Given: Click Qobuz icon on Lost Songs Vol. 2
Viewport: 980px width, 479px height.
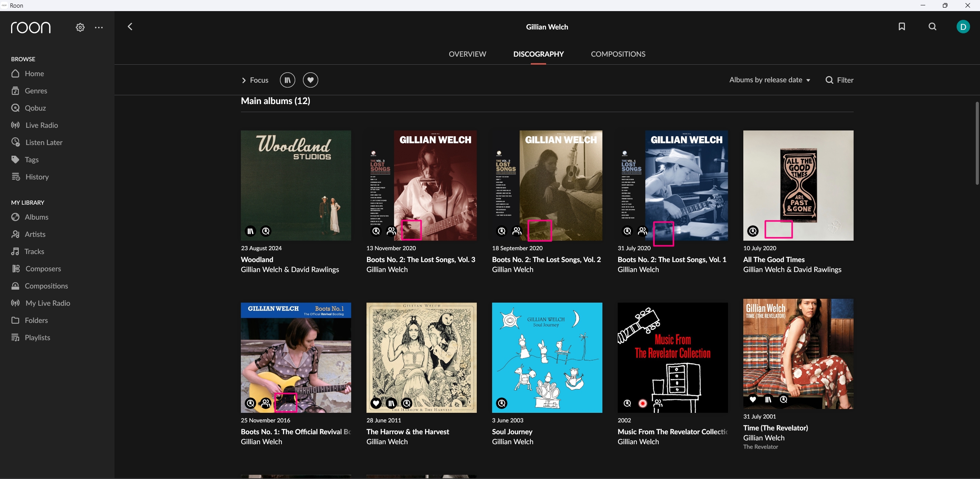Looking at the screenshot, I should [x=502, y=231].
